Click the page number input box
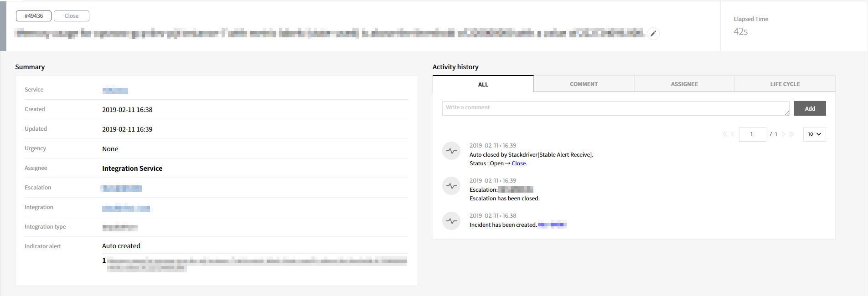 pyautogui.click(x=752, y=134)
